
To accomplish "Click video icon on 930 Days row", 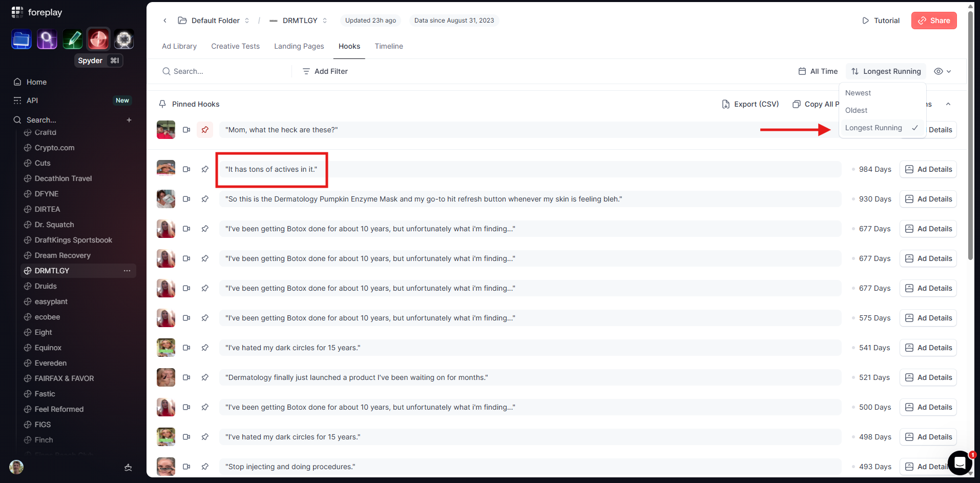I will click(x=186, y=199).
